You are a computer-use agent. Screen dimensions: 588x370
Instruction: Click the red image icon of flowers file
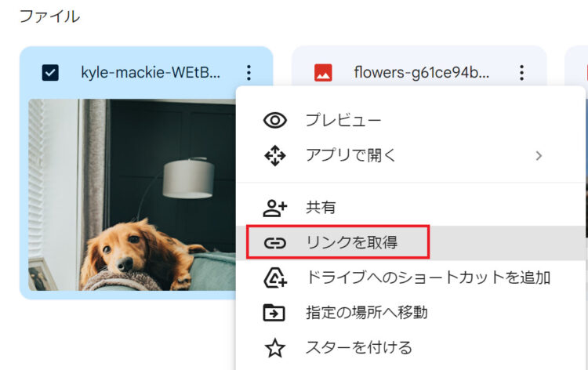(323, 73)
